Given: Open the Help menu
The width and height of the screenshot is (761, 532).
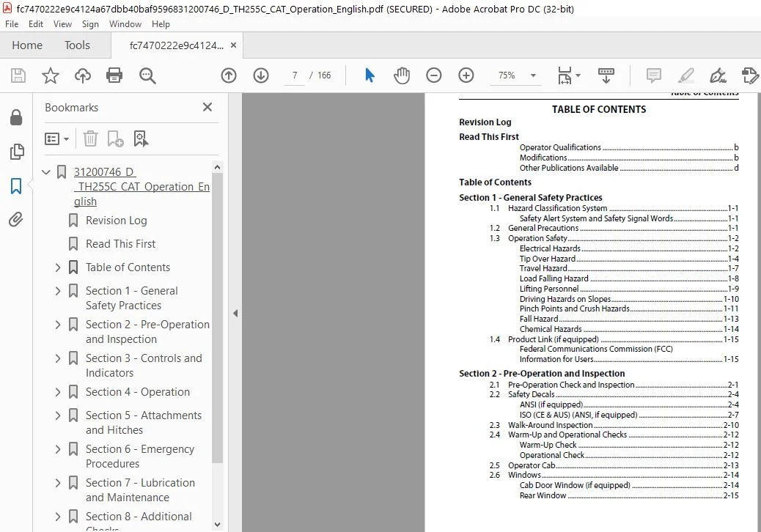Looking at the screenshot, I should (x=161, y=23).
